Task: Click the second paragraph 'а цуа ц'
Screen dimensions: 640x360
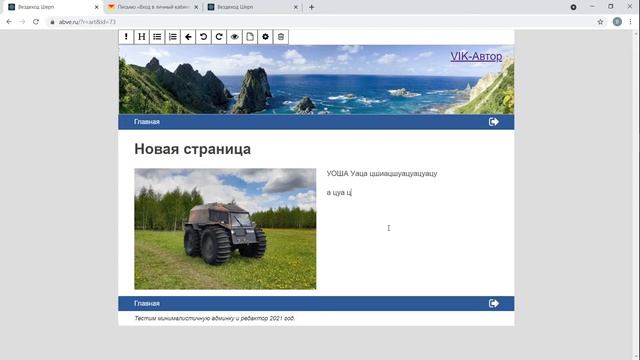Action: click(339, 192)
